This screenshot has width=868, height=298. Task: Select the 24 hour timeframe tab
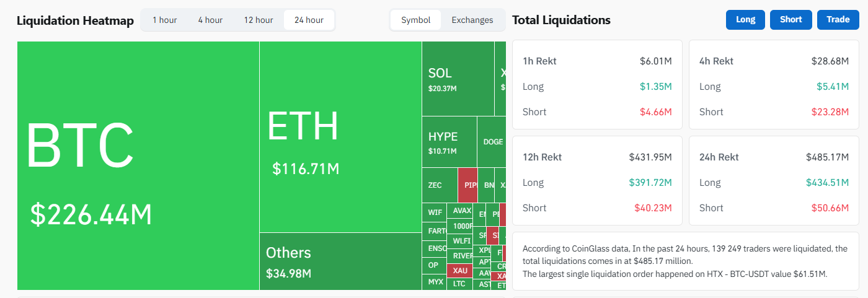[309, 20]
